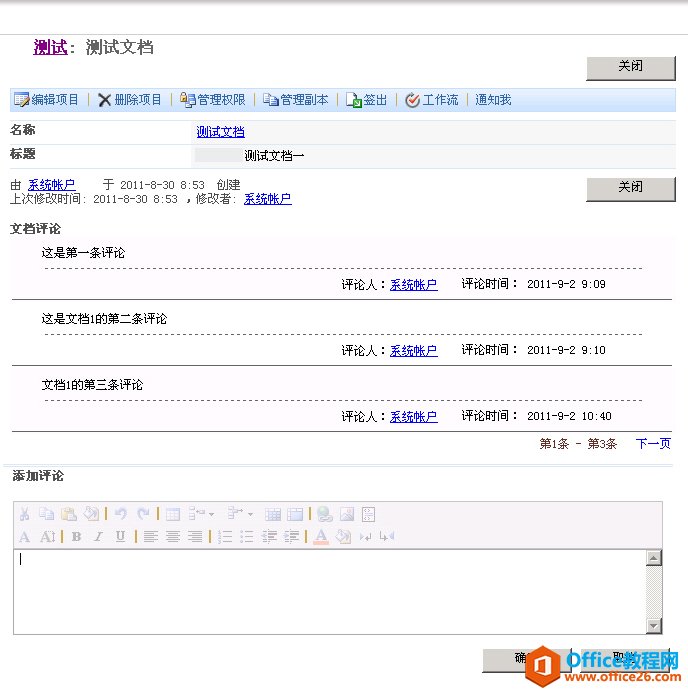Align text left in editor
Screen dimensions: 688x694
(x=151, y=537)
